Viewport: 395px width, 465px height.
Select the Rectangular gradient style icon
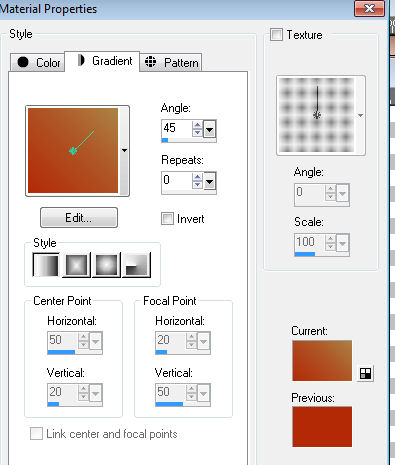click(76, 265)
